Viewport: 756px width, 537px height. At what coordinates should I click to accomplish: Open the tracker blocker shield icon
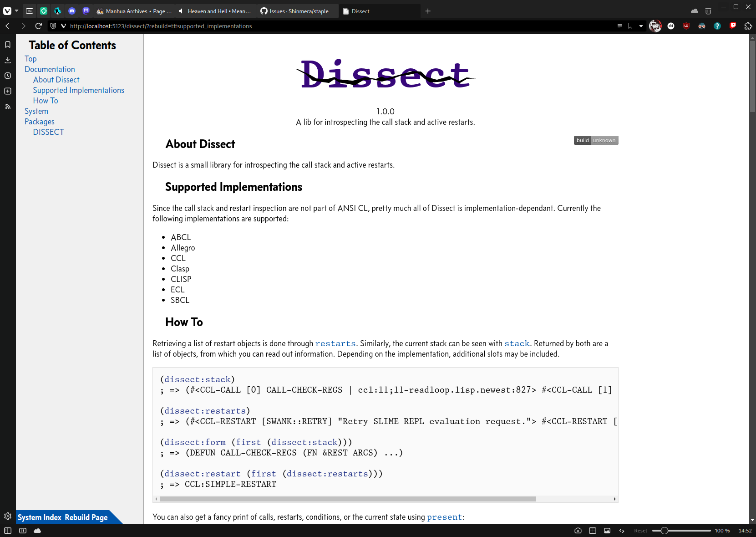pos(53,26)
